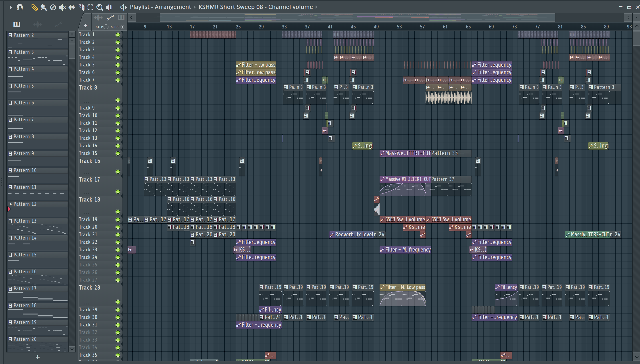Click bar 65 on the timeline ruler
The height and width of the screenshot is (364, 640).
pyautogui.click(x=468, y=27)
